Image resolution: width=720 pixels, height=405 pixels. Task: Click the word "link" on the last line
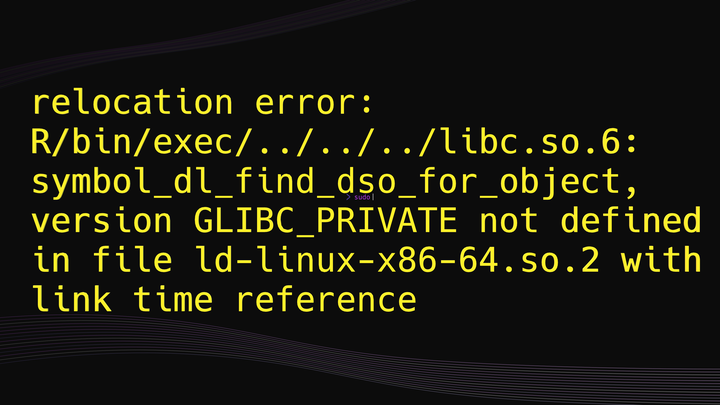74,299
